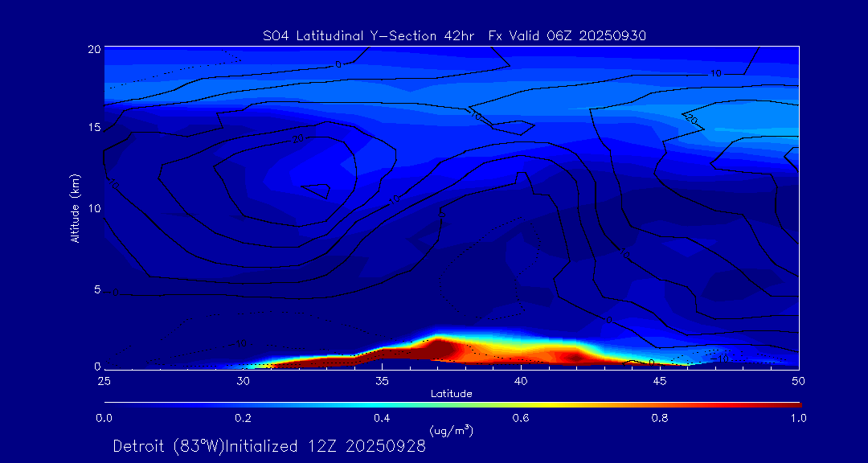
Task: Click the dark red sulfate maximum near latitude 37
Action: [x=439, y=349]
